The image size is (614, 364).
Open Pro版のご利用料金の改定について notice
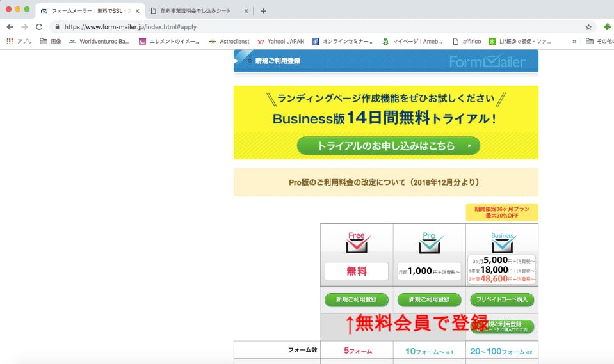tap(385, 182)
